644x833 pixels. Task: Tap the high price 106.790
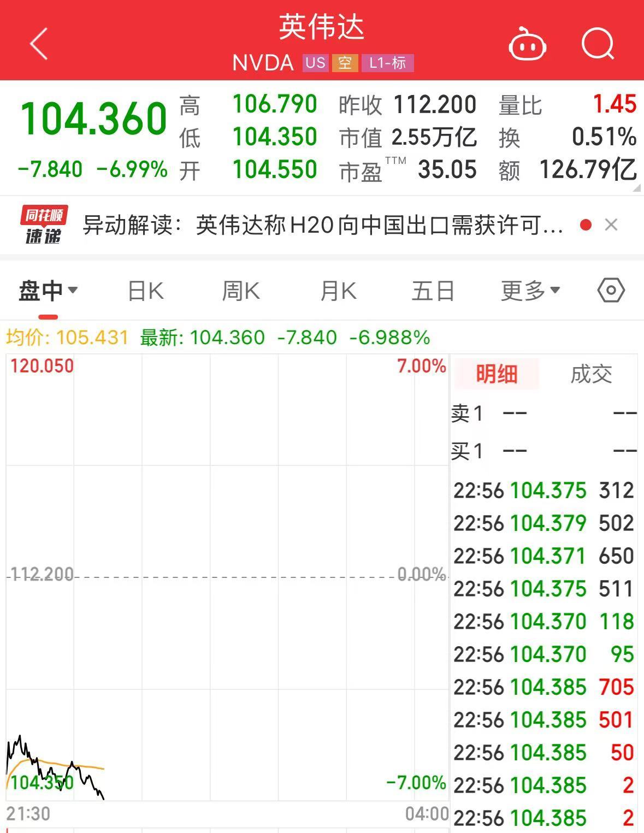pos(275,104)
